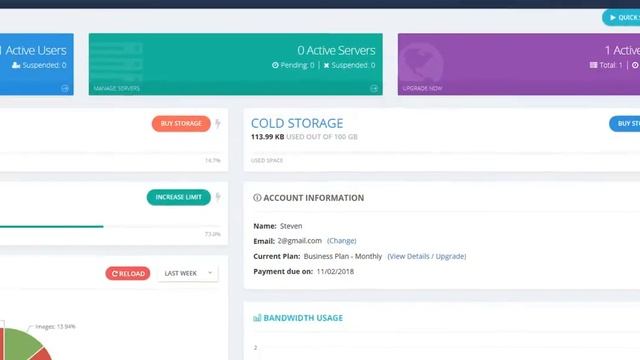Open View Details / Upgrade link
Viewport: 640px width, 360px height.
427,256
